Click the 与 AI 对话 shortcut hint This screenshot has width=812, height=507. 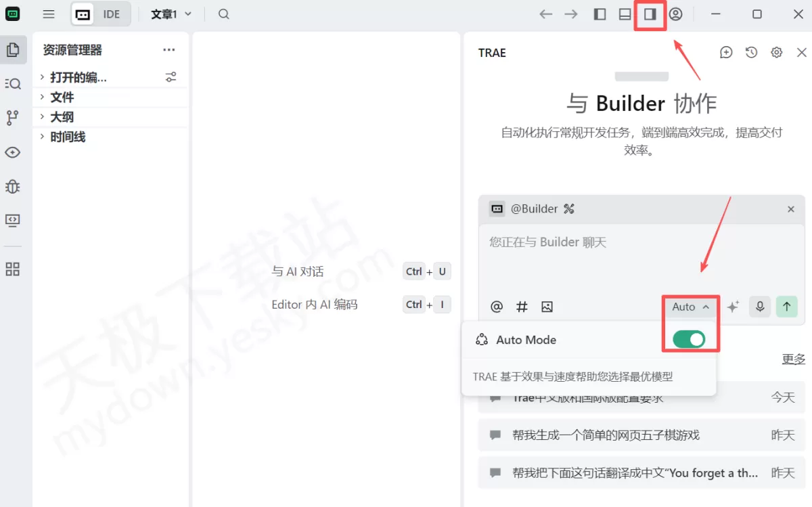click(x=298, y=271)
